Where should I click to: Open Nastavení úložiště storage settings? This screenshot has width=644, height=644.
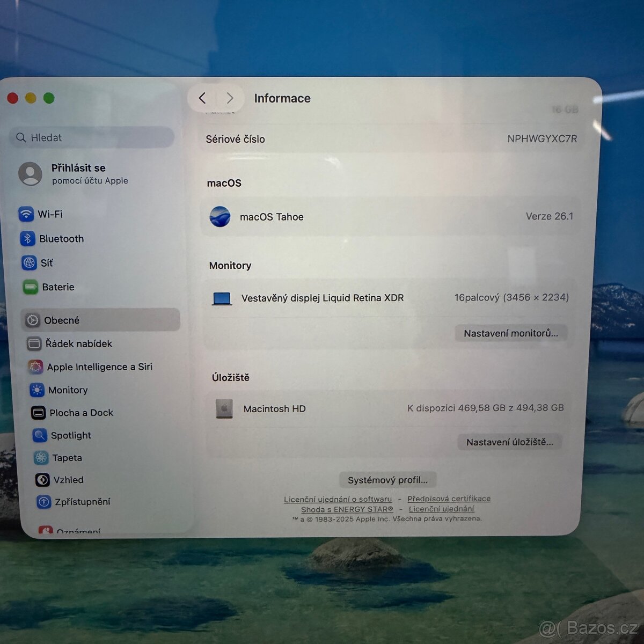click(509, 442)
